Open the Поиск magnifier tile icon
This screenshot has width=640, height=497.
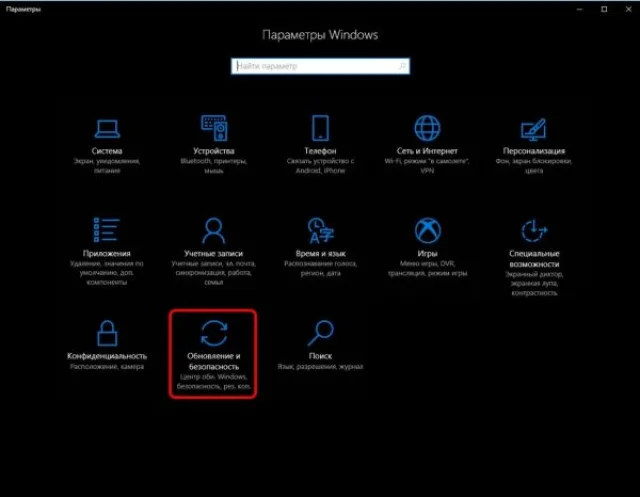click(320, 333)
